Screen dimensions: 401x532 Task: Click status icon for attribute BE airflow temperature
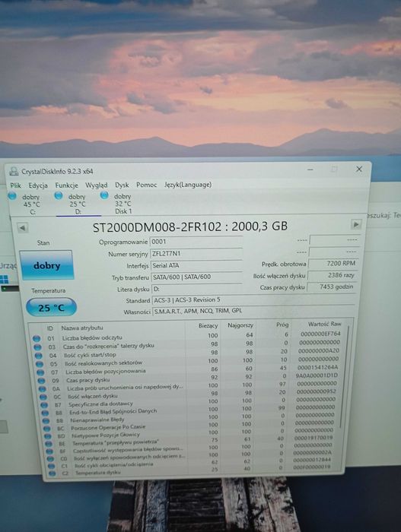(x=49, y=444)
